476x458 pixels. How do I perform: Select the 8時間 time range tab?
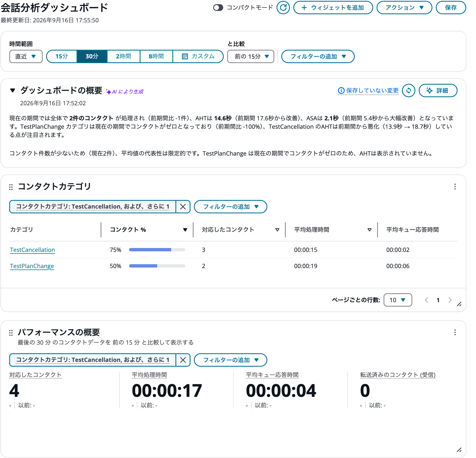click(x=156, y=56)
